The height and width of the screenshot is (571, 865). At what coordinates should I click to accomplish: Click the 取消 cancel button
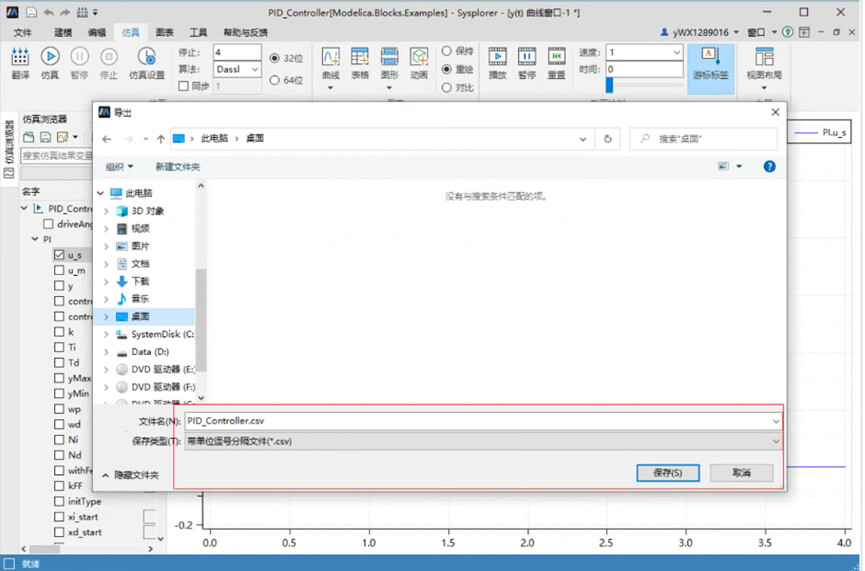point(741,473)
